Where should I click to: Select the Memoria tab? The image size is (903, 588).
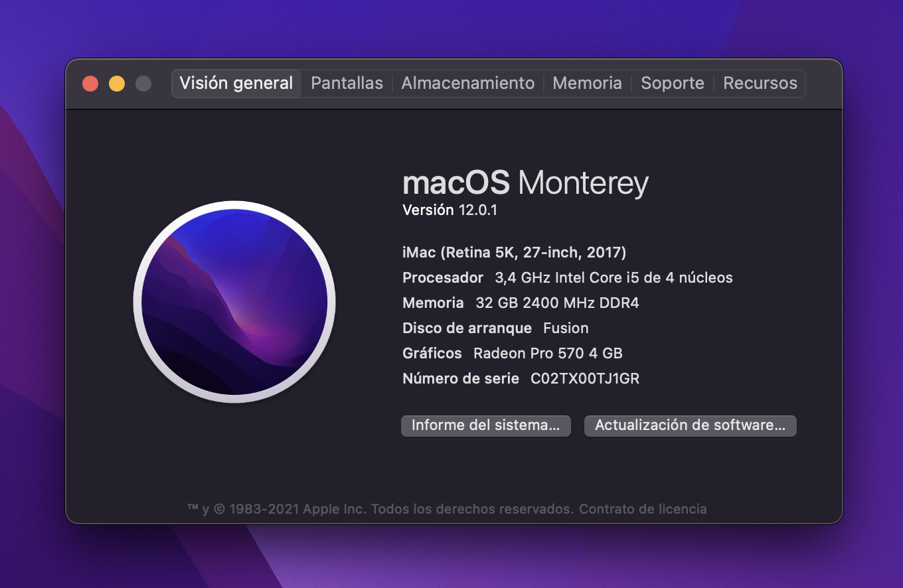tap(587, 84)
